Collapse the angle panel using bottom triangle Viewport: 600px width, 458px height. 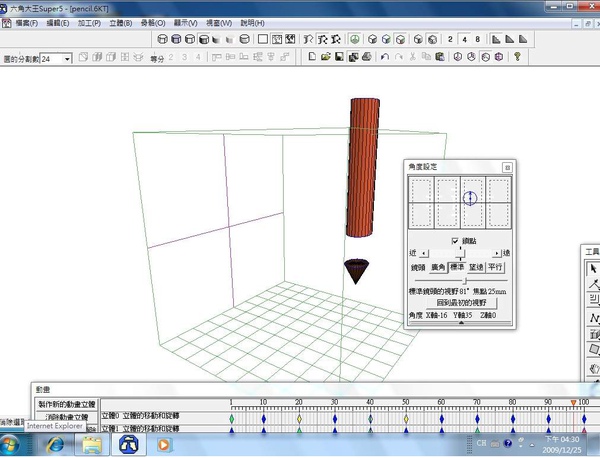(x=461, y=323)
